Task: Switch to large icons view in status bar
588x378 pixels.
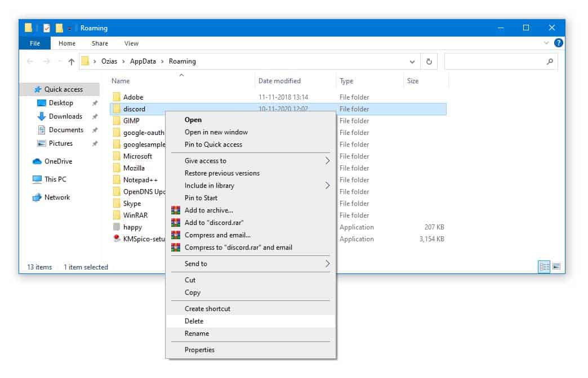Action: click(556, 267)
